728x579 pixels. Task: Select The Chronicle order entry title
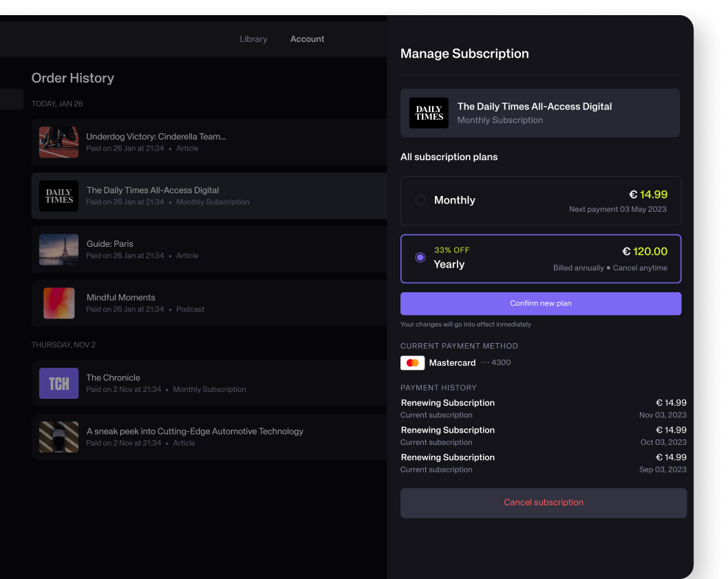point(114,378)
